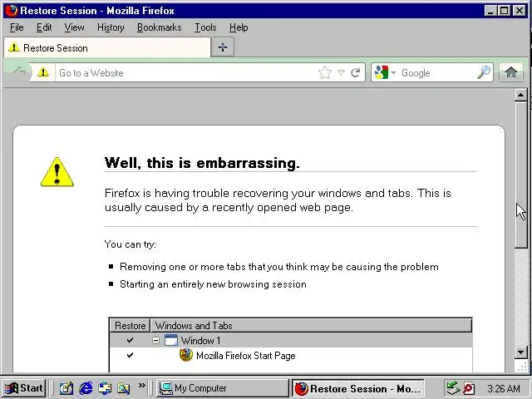Uncheck restore for Mozilla Firefox Start Page
This screenshot has height=399, width=532.
[x=130, y=355]
